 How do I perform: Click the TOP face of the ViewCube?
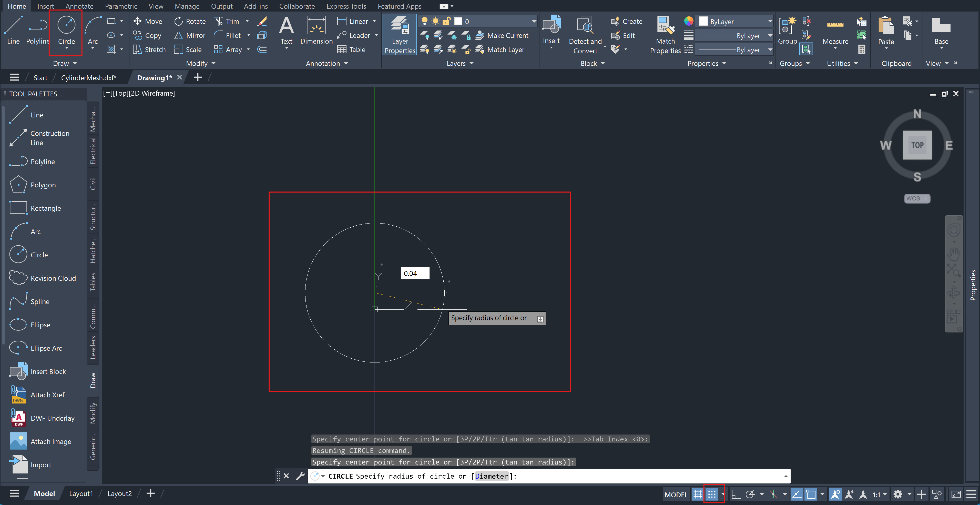917,145
